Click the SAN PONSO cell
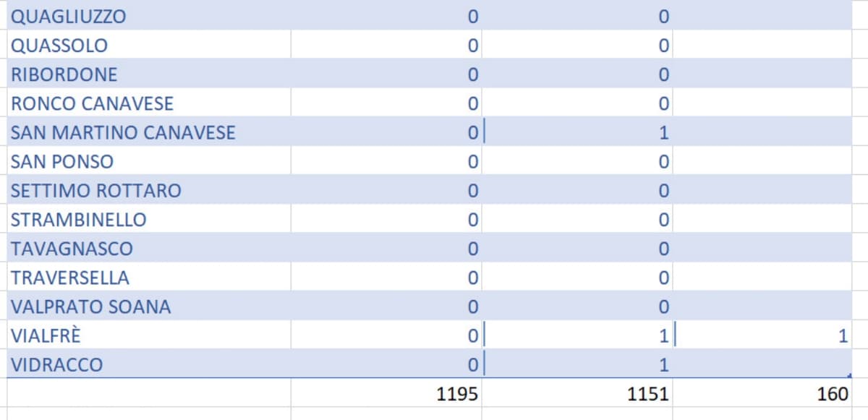This screenshot has width=868, height=420. pos(148,162)
